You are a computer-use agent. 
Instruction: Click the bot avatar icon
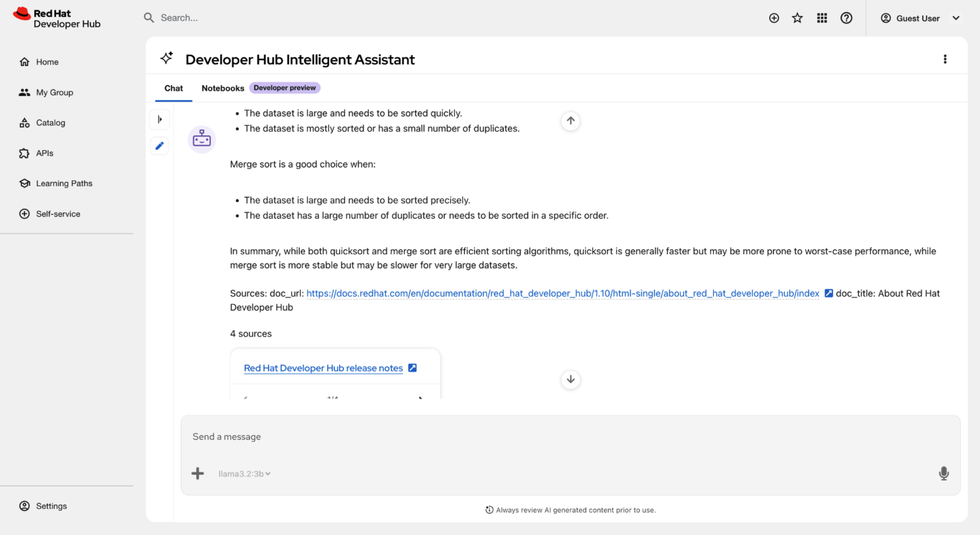pyautogui.click(x=201, y=139)
